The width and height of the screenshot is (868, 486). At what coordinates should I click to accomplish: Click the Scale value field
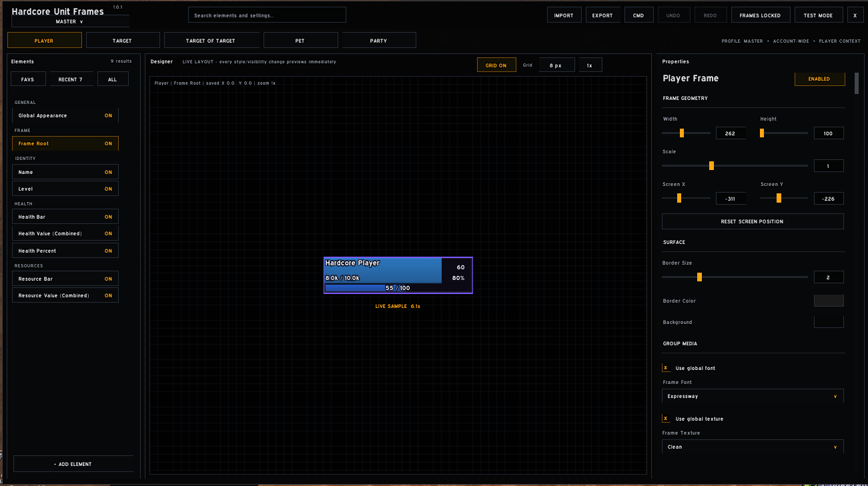pos(829,166)
